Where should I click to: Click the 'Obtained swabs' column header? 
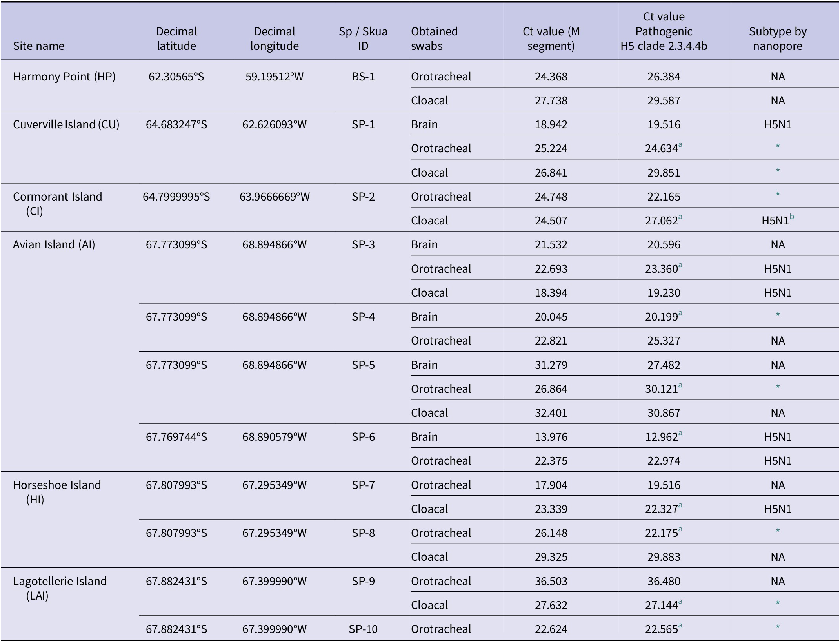click(435, 38)
